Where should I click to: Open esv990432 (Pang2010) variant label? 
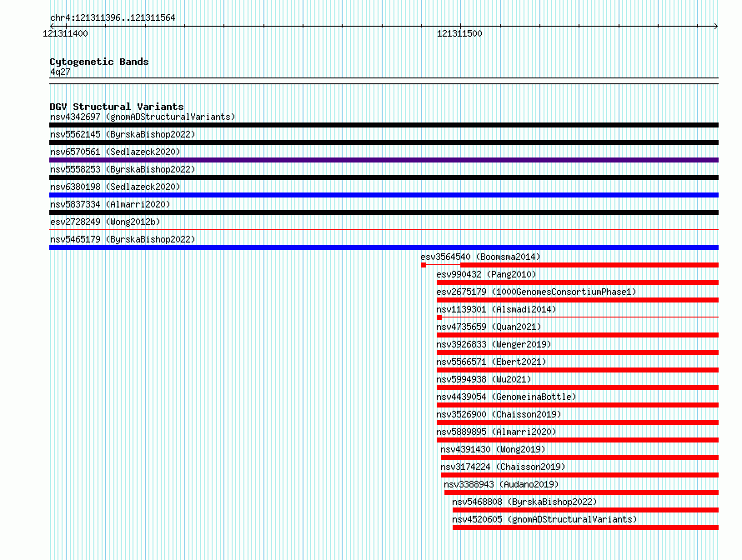(x=486, y=274)
